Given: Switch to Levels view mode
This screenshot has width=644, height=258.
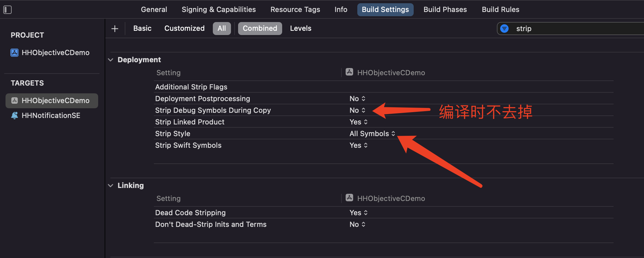Looking at the screenshot, I should click(301, 29).
